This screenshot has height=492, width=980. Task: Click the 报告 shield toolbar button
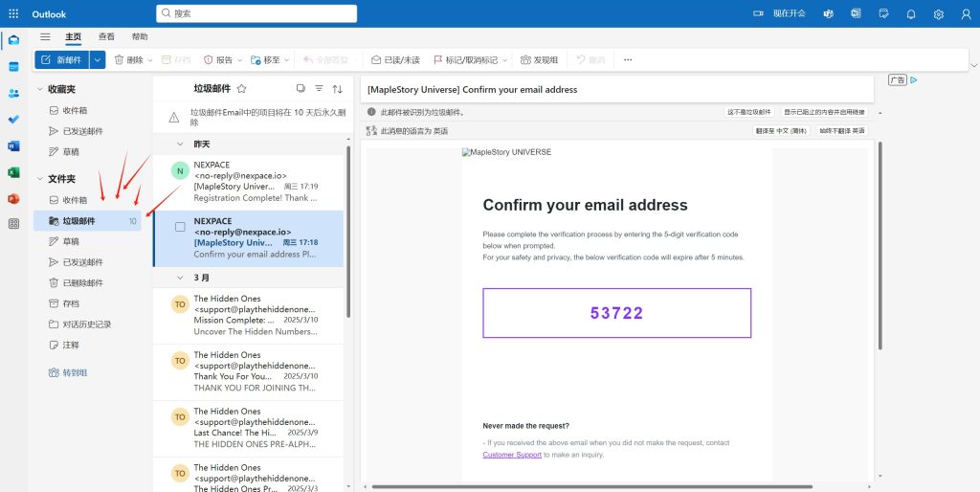218,60
